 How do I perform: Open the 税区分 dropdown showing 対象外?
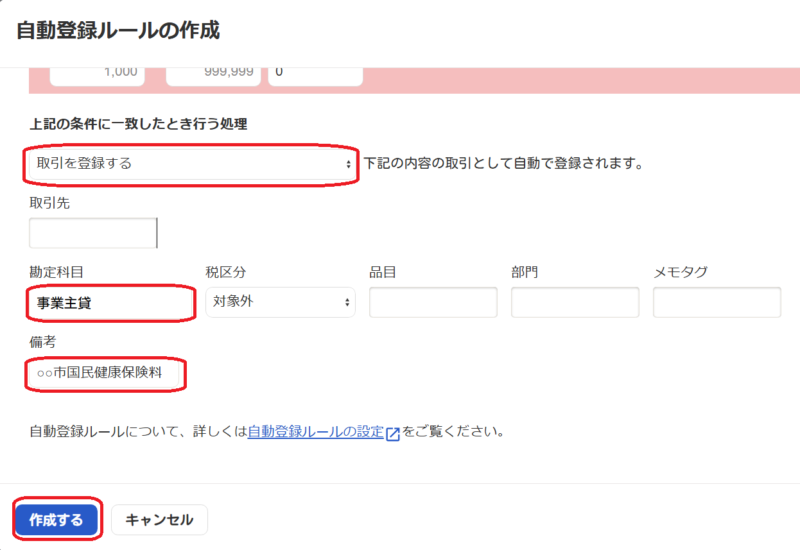[x=280, y=302]
